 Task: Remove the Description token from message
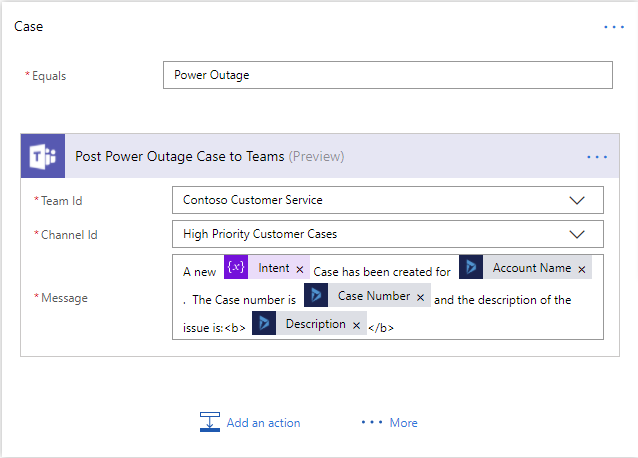pyautogui.click(x=357, y=325)
